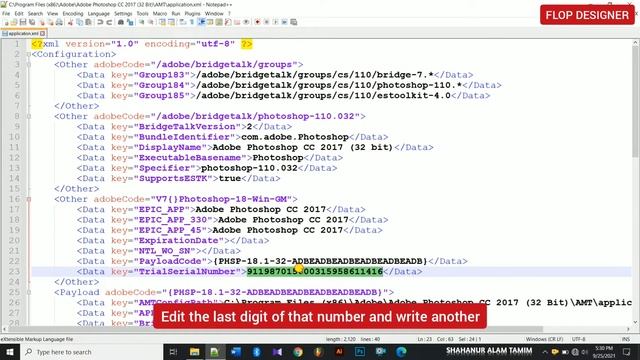Close the application.xml tab
This screenshot has width=640, height=360.
(42, 33)
